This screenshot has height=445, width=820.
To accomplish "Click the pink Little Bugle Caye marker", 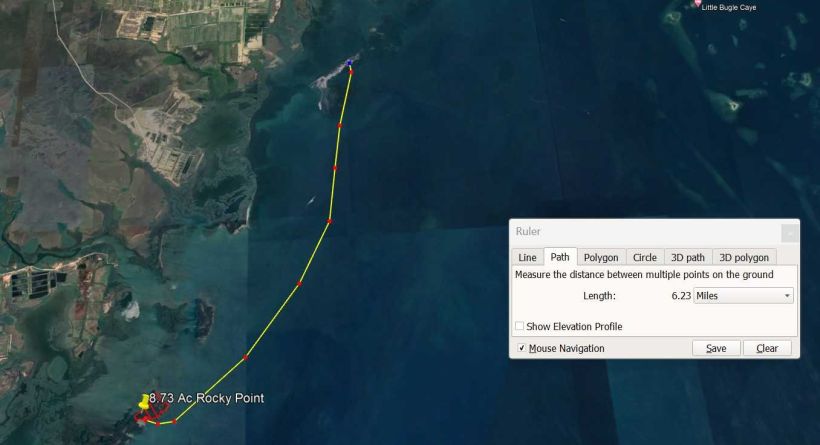I will pos(697,3).
